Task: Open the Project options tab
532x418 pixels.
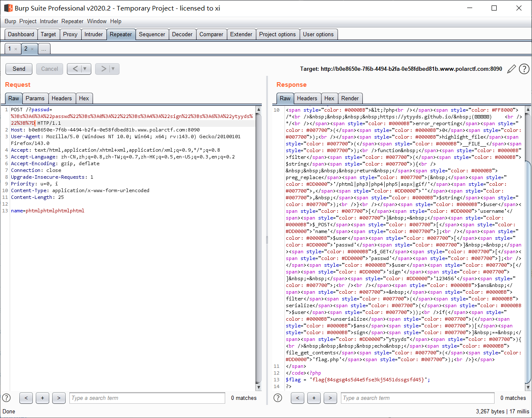Action: (x=277, y=35)
